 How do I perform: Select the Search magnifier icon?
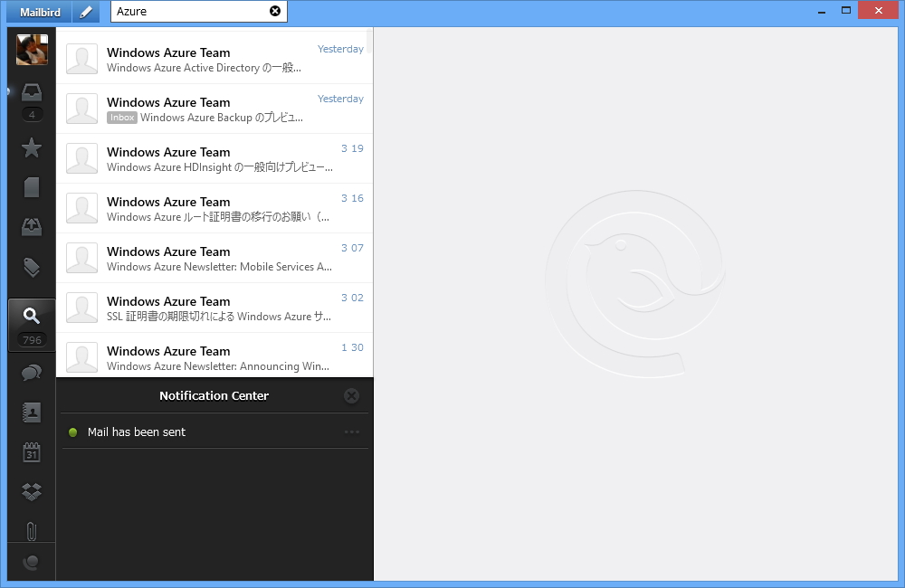(x=31, y=316)
